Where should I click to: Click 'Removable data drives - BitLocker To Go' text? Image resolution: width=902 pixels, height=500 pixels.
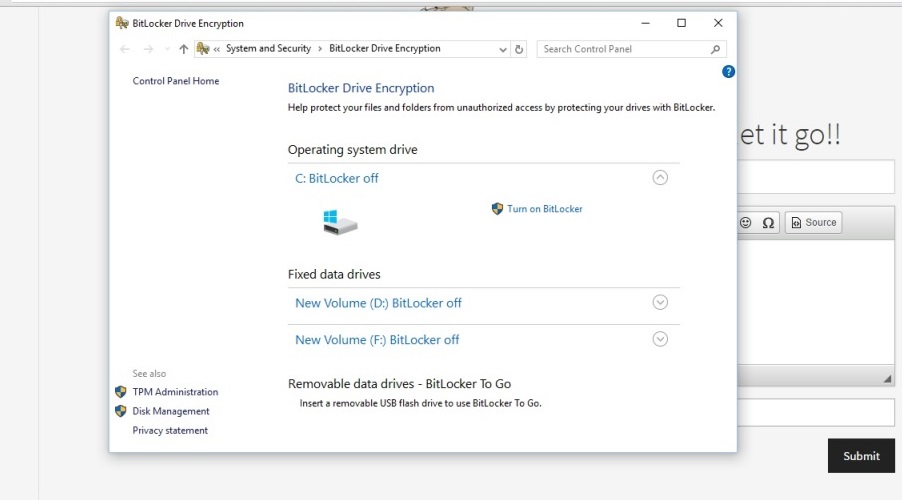tap(399, 384)
